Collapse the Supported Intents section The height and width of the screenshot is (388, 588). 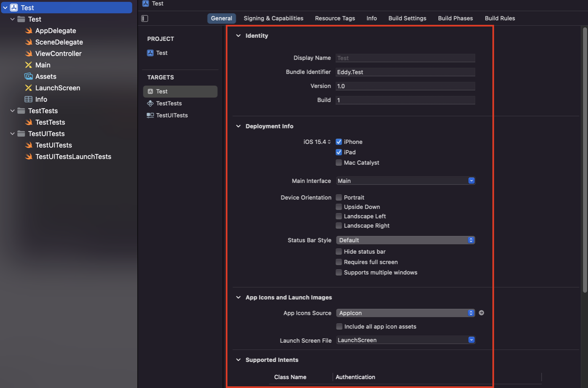tap(238, 360)
